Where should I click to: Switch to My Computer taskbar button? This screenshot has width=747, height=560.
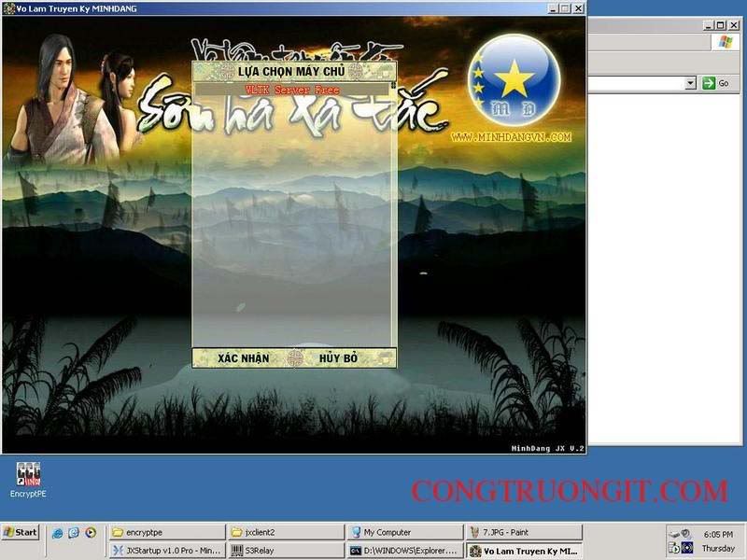click(x=405, y=532)
